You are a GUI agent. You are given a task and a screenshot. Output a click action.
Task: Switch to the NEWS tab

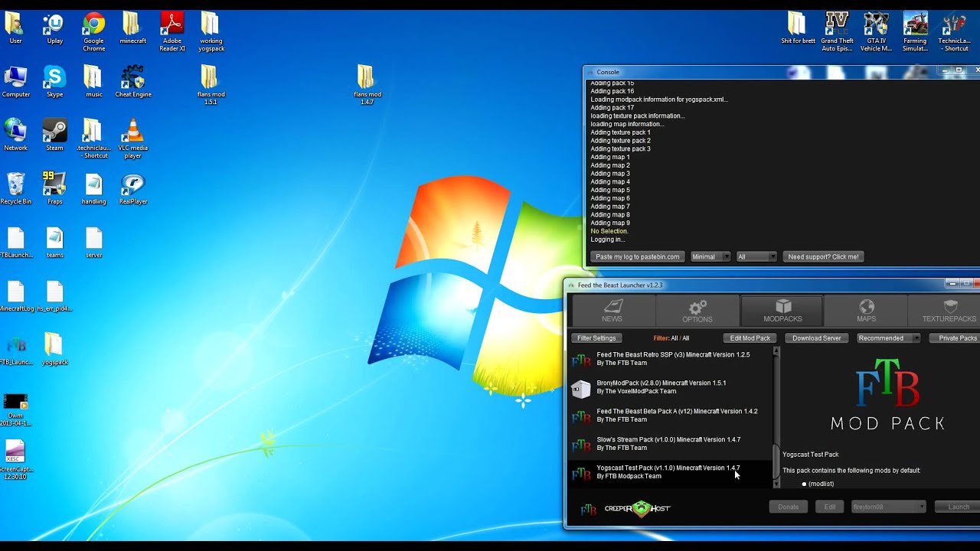(x=612, y=306)
